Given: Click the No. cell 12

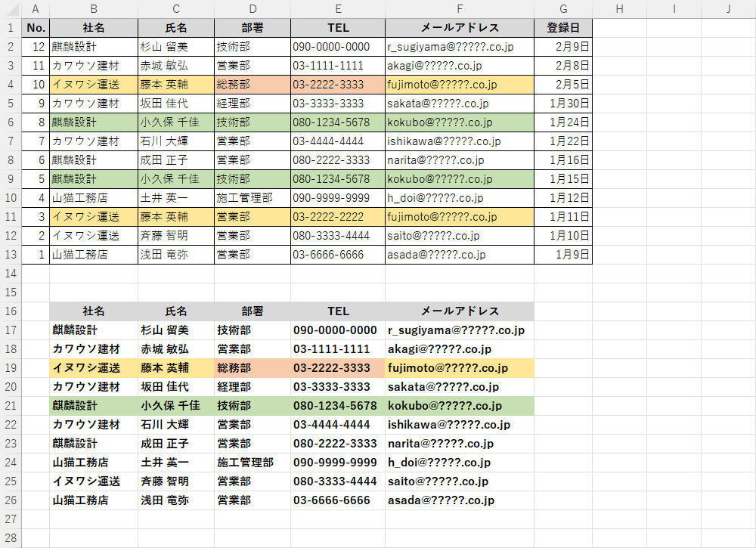Looking at the screenshot, I should pos(36,47).
